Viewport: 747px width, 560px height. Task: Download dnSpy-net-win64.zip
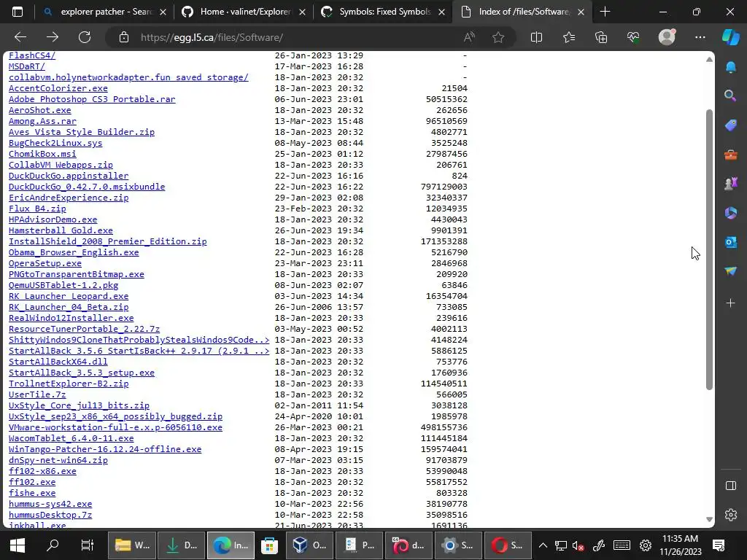tap(58, 461)
